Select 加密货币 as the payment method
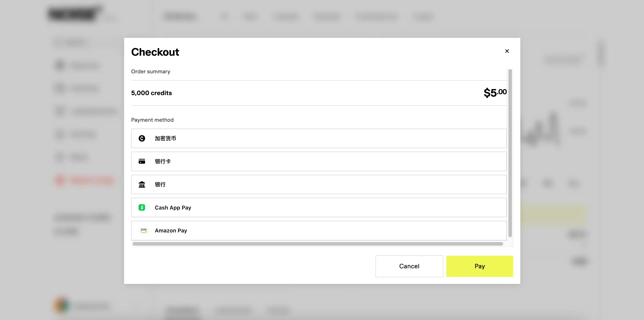Viewport: 644px width, 320px height. 166,138
